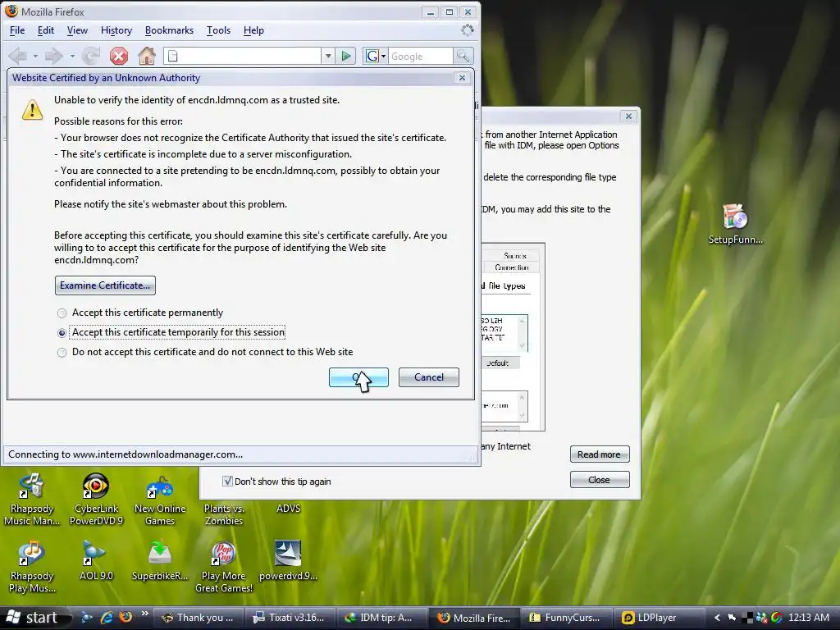Launch Internet Explorer from quick launch
The width and height of the screenshot is (840, 630).
[107, 618]
